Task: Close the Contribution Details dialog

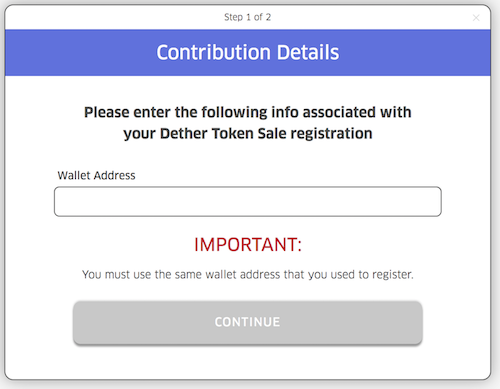Action: (476, 18)
